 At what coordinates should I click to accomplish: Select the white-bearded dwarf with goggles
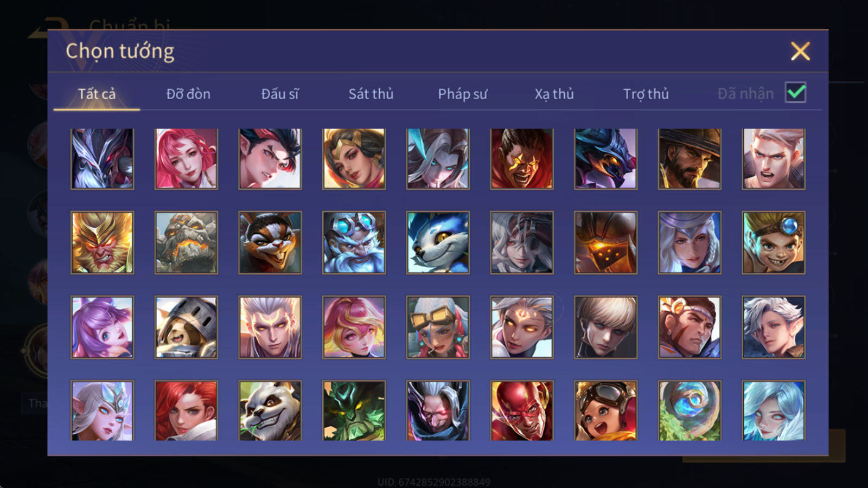[x=354, y=242]
